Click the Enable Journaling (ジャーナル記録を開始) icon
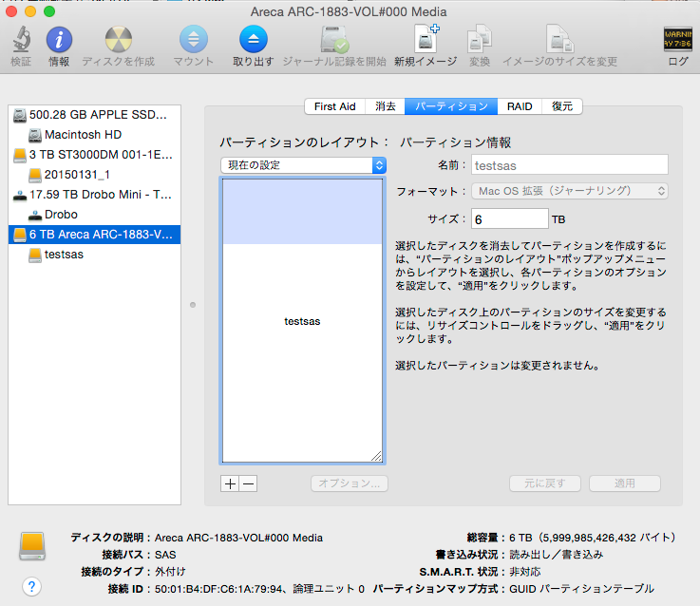Screen dimensions: 700x606 click(334, 39)
